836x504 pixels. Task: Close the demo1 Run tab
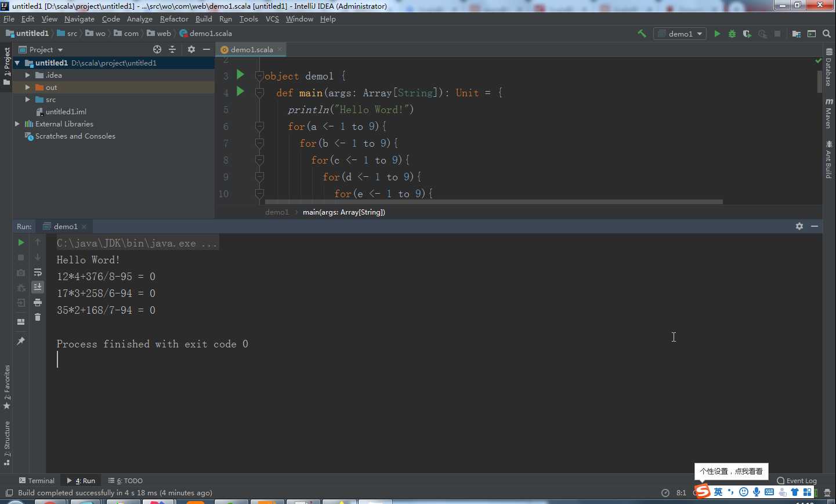84,226
